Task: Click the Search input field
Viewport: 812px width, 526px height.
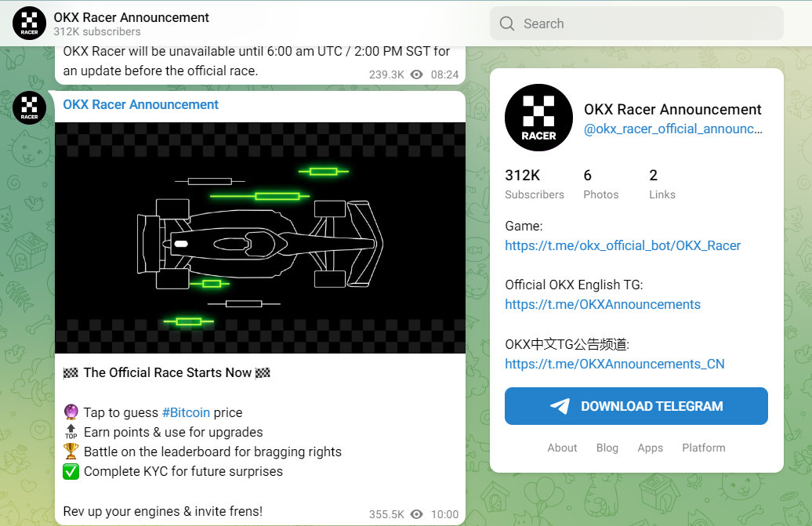Action: pyautogui.click(x=636, y=24)
